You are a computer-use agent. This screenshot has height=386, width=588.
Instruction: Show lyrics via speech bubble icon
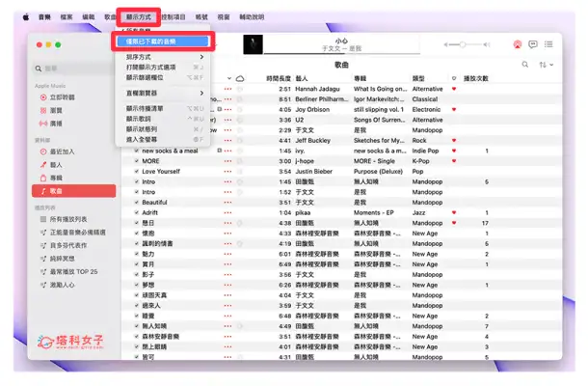click(533, 44)
